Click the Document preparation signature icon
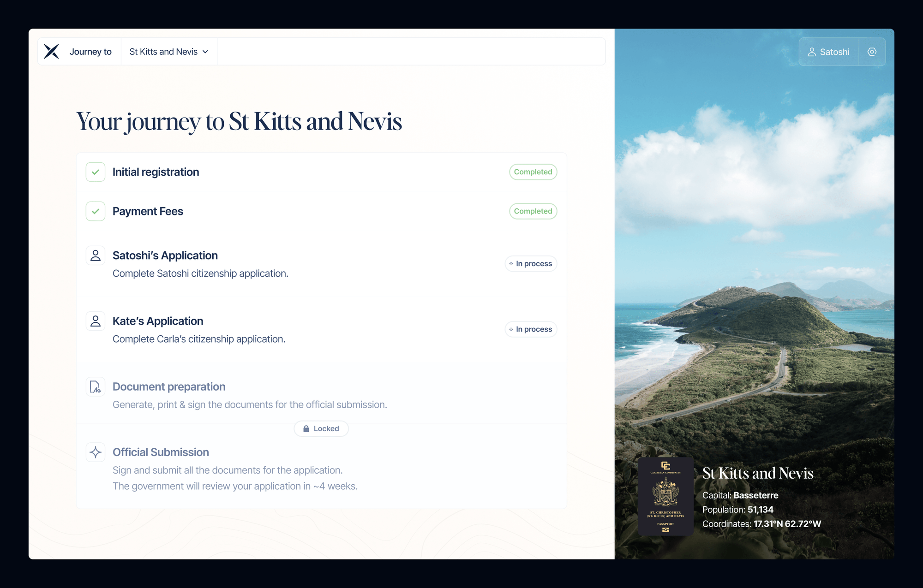 (x=96, y=387)
